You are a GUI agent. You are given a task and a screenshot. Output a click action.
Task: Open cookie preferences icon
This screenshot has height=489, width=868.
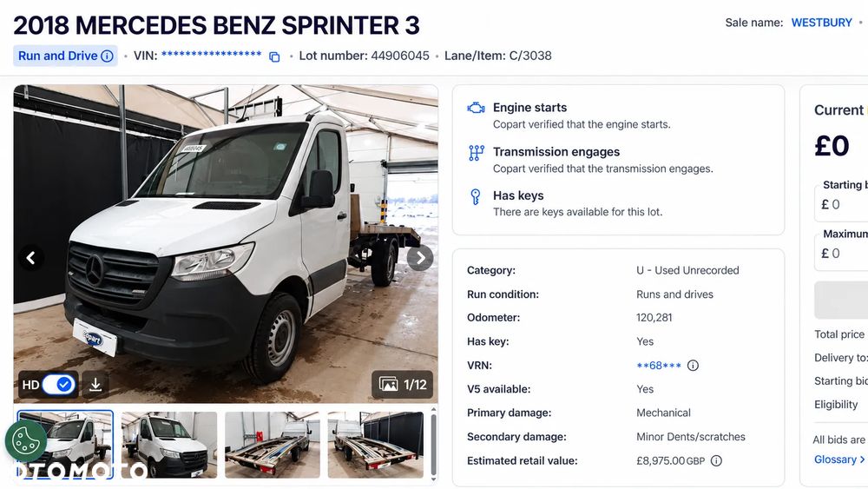[25, 441]
